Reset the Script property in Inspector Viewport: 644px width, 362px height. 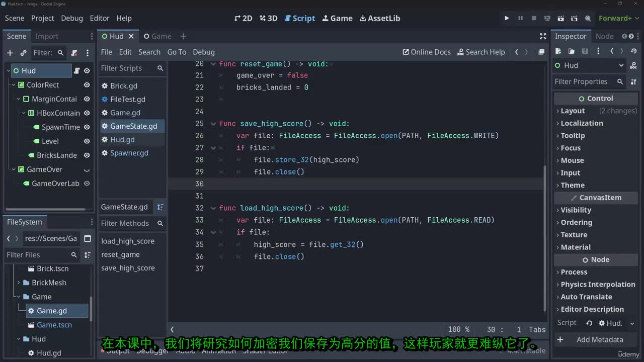click(x=589, y=323)
